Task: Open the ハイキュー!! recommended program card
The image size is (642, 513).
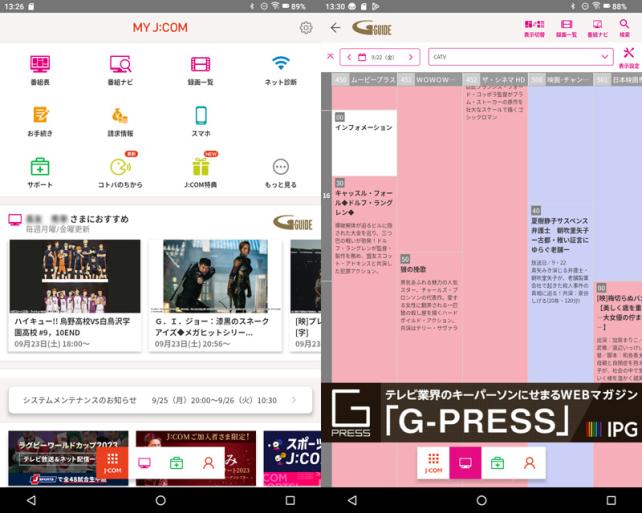Action: pos(75,295)
